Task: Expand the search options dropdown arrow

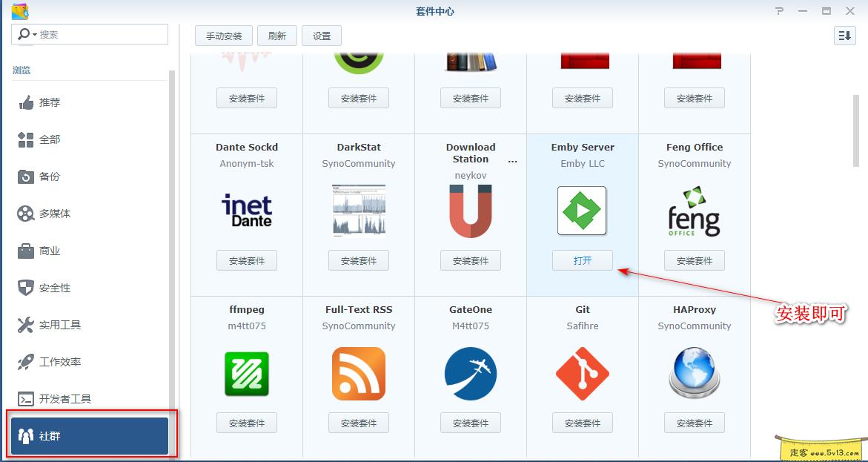Action: click(34, 35)
